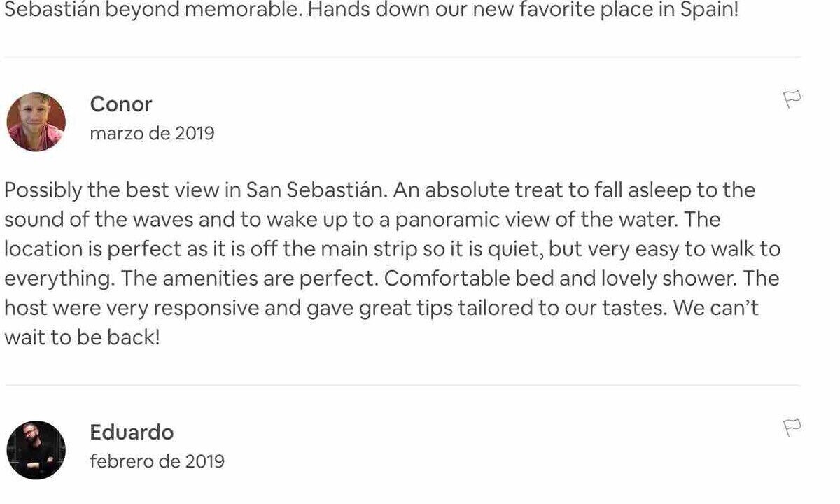The width and height of the screenshot is (840, 504).
Task: Click "San Sebastián" in Conor's review
Action: [318, 190]
